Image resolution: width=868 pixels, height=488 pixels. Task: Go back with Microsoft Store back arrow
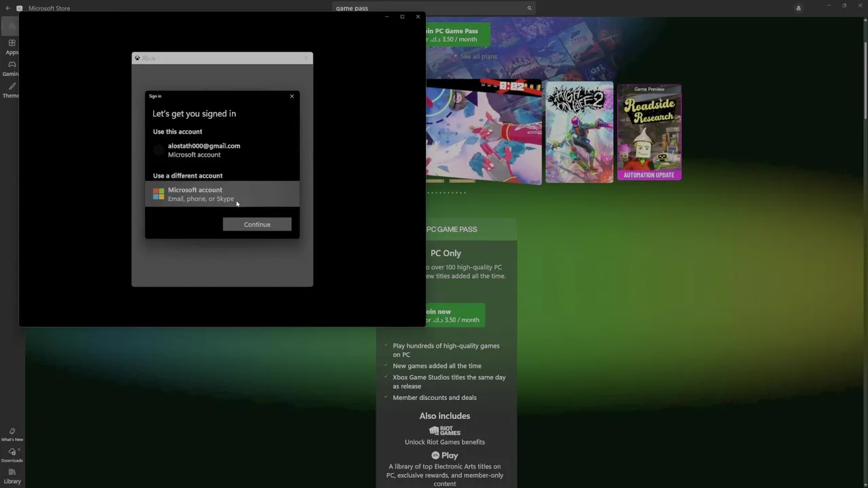pyautogui.click(x=8, y=8)
